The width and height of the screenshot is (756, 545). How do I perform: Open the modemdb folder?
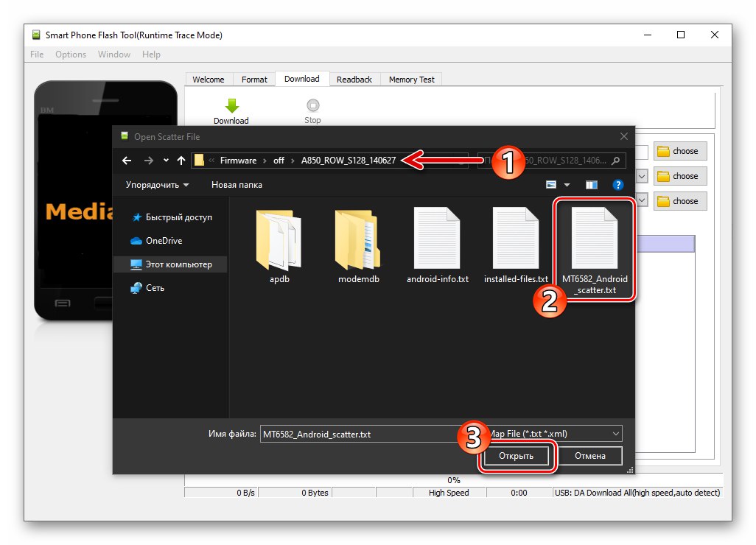click(358, 246)
